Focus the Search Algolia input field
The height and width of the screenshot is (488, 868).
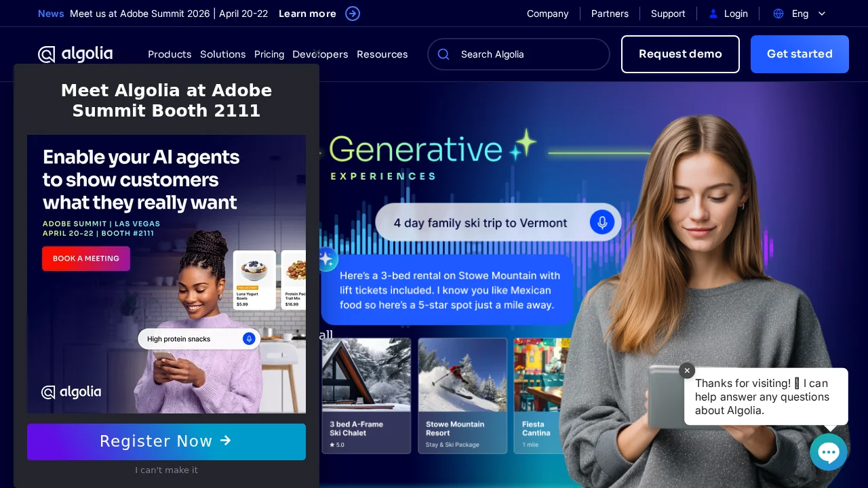(x=529, y=54)
